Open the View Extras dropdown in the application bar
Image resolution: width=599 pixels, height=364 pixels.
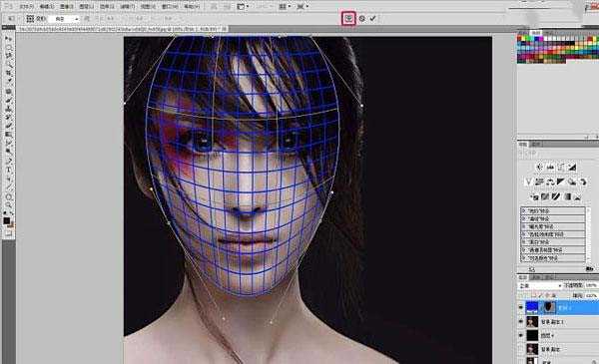(243, 7)
